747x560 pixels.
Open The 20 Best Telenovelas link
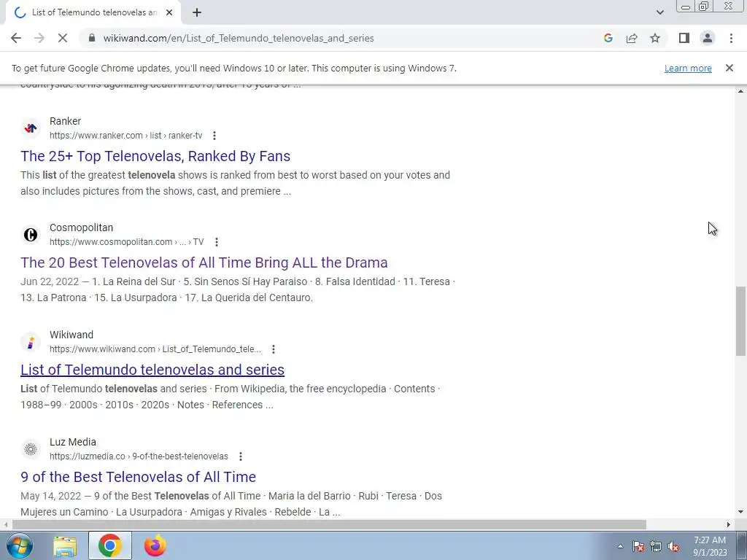coord(204,262)
